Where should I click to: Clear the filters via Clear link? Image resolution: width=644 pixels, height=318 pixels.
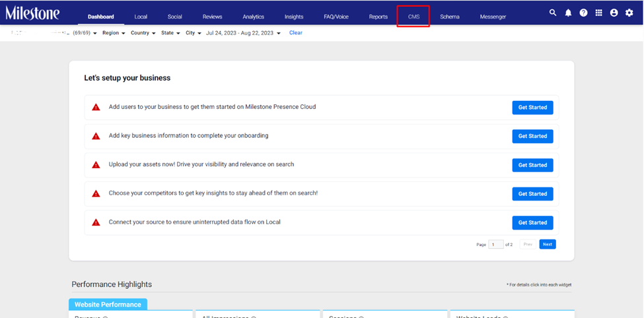click(x=296, y=33)
